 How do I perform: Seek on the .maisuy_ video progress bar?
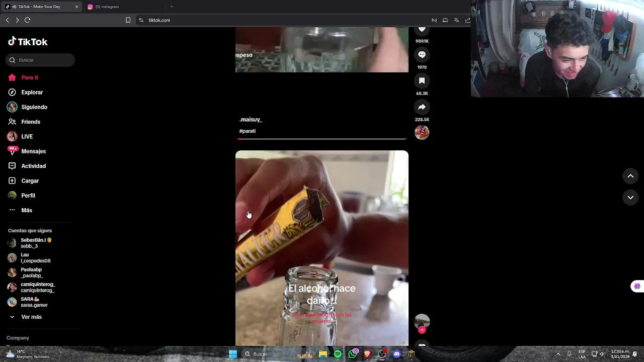(x=322, y=139)
